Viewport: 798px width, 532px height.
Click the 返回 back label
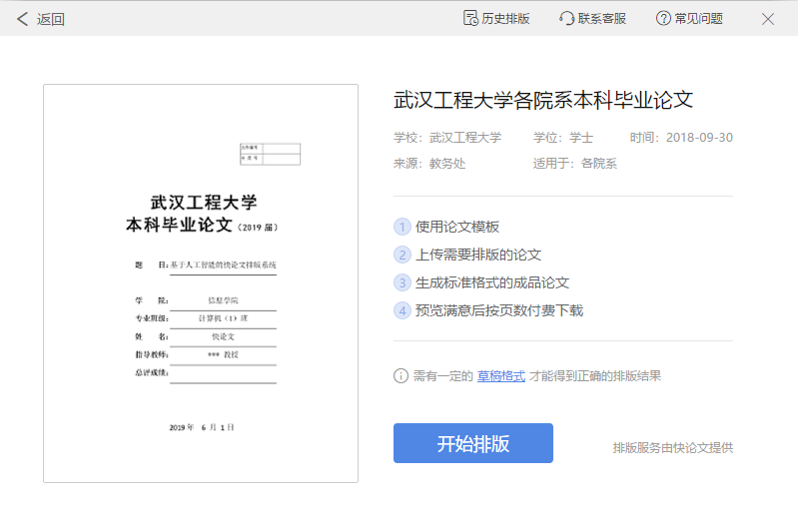tap(50, 19)
